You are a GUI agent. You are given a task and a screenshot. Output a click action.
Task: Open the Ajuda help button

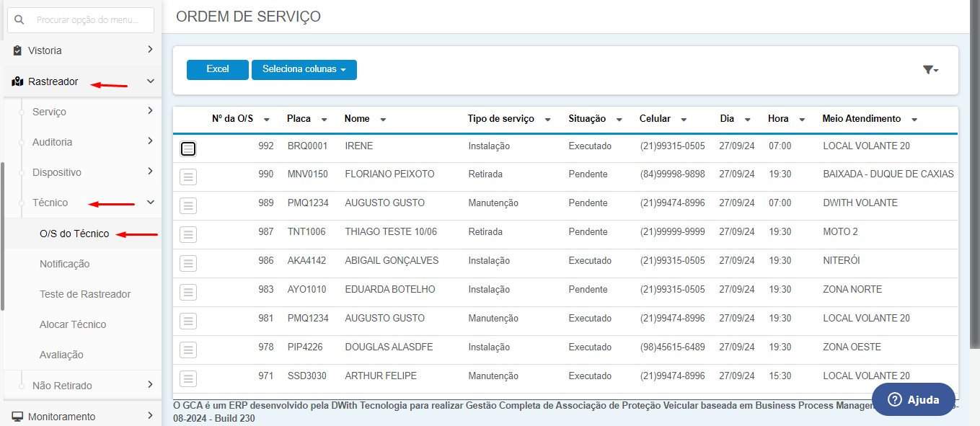pos(914,400)
